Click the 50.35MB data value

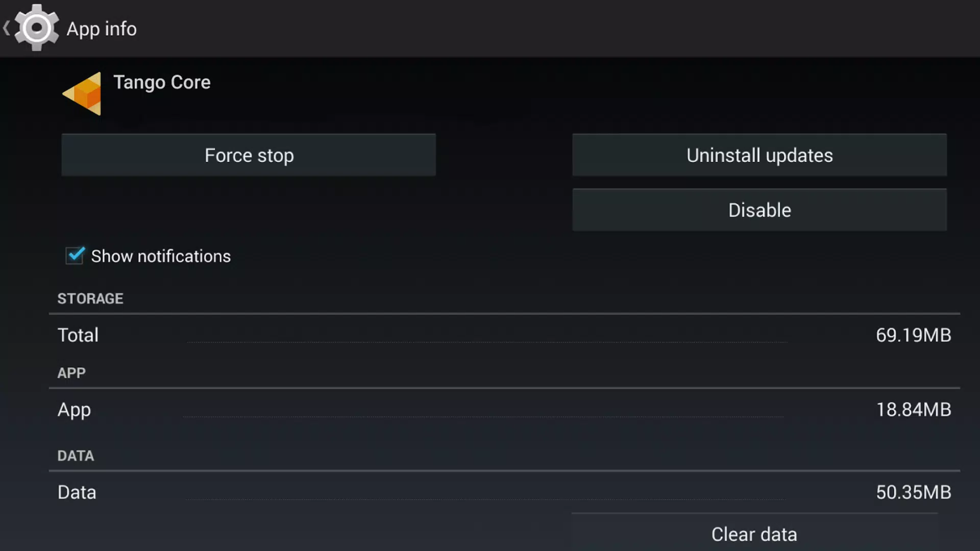click(x=914, y=492)
